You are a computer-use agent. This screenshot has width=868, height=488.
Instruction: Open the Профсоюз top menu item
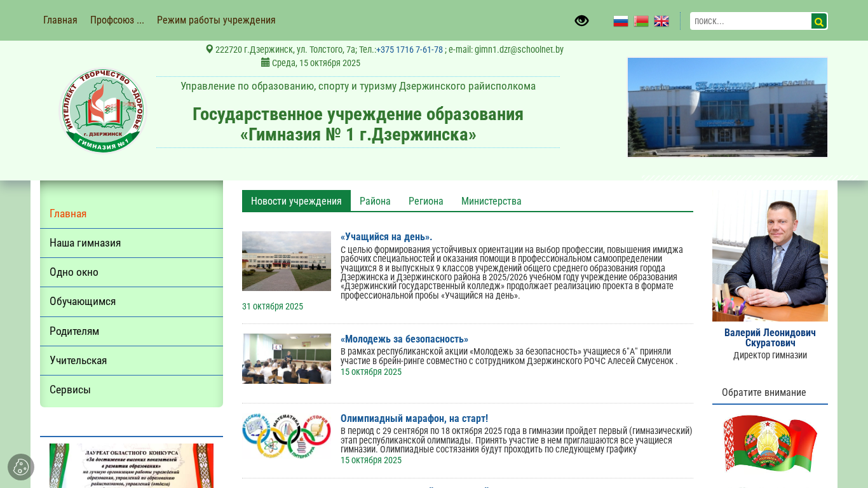point(117,20)
